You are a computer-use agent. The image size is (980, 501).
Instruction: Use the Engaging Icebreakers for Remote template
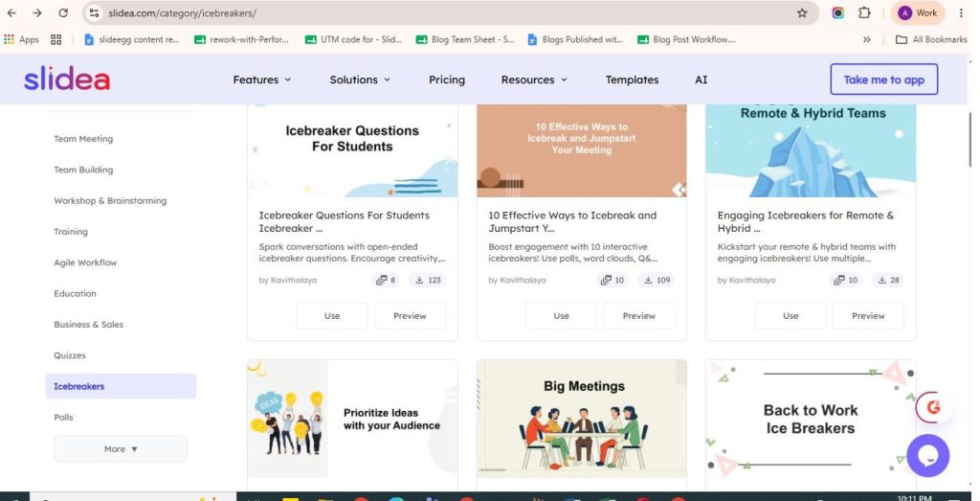coord(791,316)
